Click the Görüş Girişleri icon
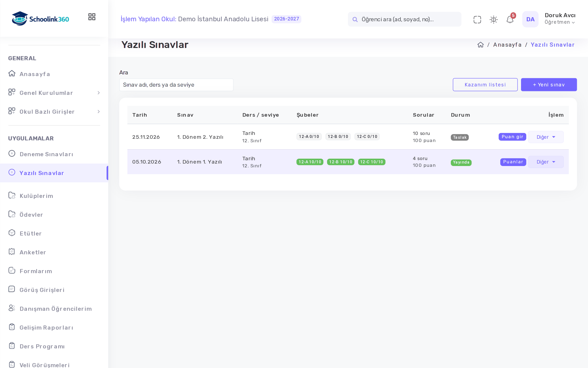Viewport: 588px width, 368px height. [12, 289]
